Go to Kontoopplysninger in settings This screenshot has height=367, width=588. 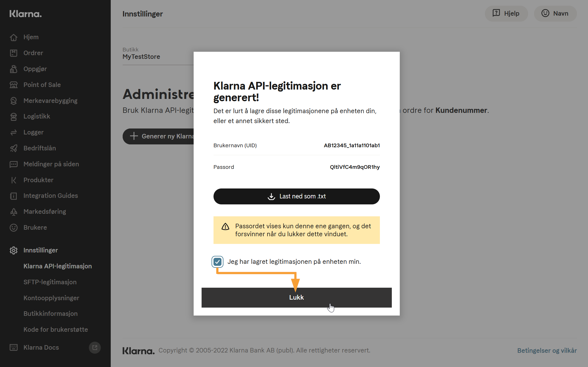tap(51, 298)
